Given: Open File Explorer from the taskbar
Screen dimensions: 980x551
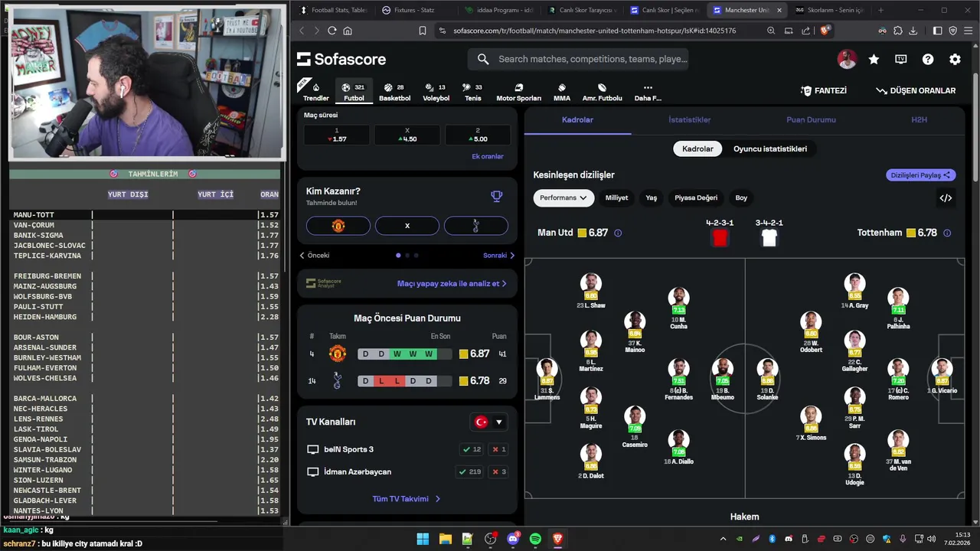Looking at the screenshot, I should coord(445,539).
